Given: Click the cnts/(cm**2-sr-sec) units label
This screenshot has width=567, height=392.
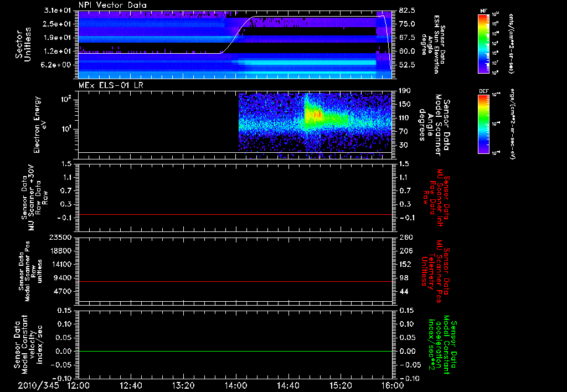Looking at the screenshot, I should click(511, 43).
